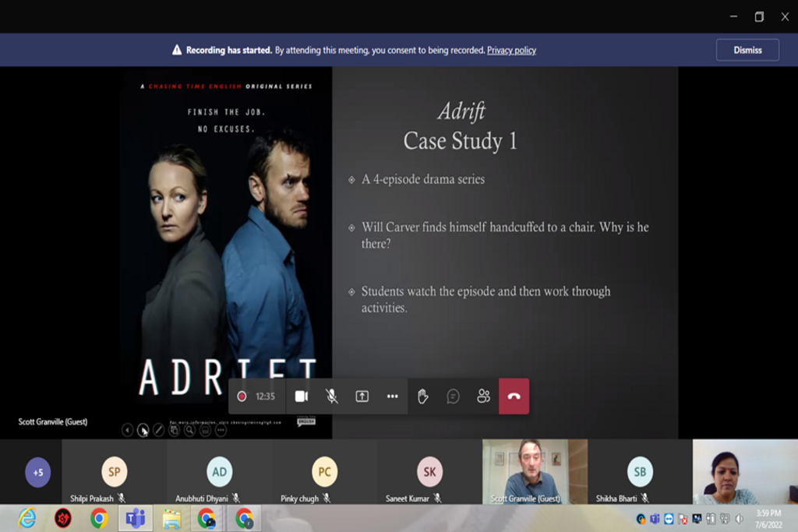Click the 'Will Carver finds himself' bullet
Screen dimensions: 798x532
pos(505,235)
